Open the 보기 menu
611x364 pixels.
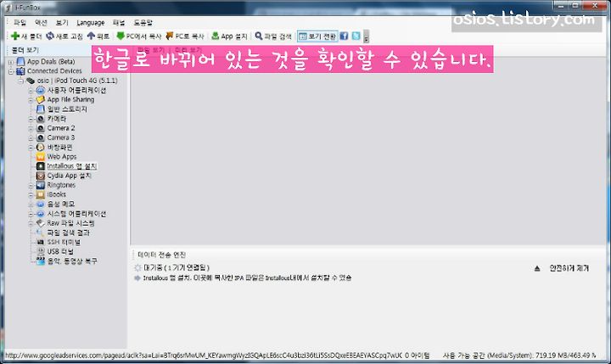62,23
